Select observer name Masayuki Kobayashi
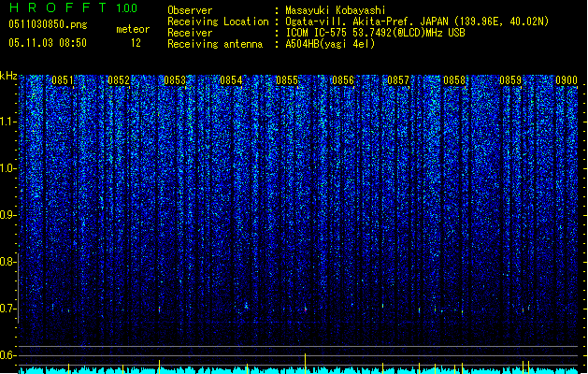Screen dimensions: 588x374 click(336, 10)
